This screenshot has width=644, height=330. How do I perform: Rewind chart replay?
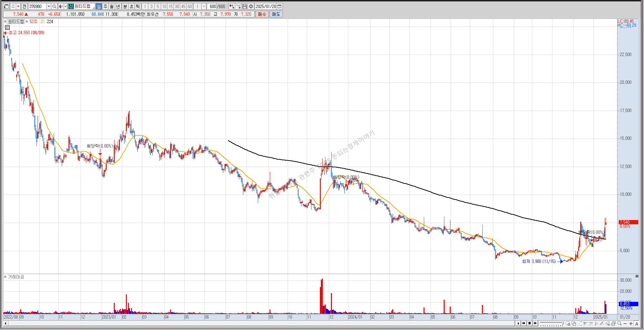pyautogui.click(x=524, y=323)
